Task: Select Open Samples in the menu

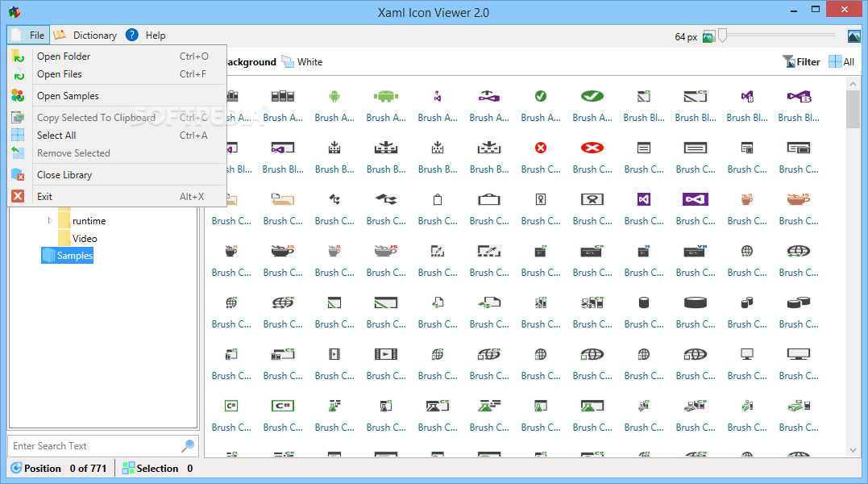Action: tap(118, 96)
